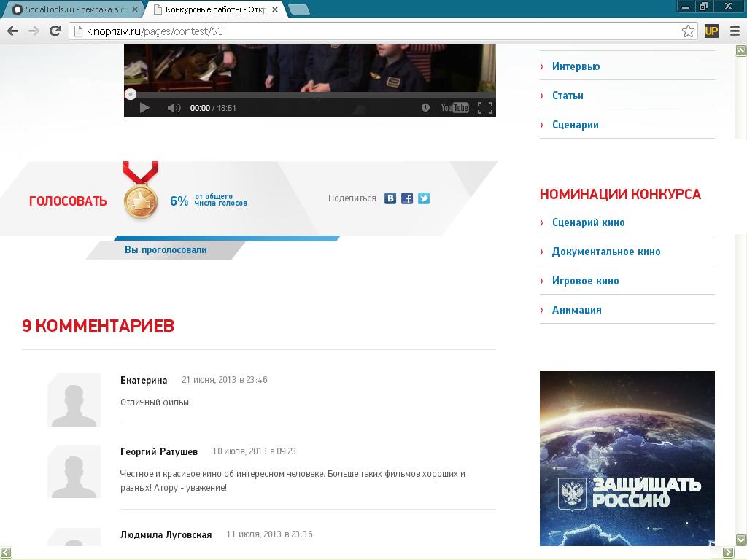Image resolution: width=747 pixels, height=560 pixels.
Task: Seek using the video progress bar handle
Action: point(130,94)
